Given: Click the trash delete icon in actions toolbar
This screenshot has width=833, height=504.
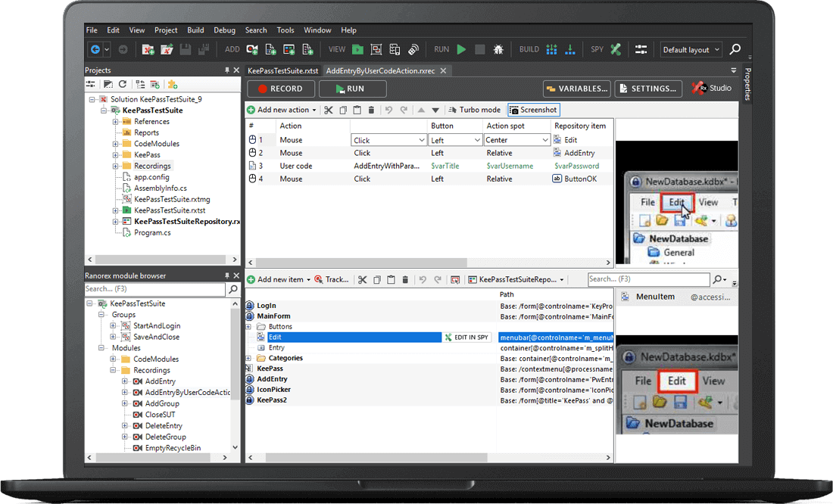Looking at the screenshot, I should tap(371, 110).
